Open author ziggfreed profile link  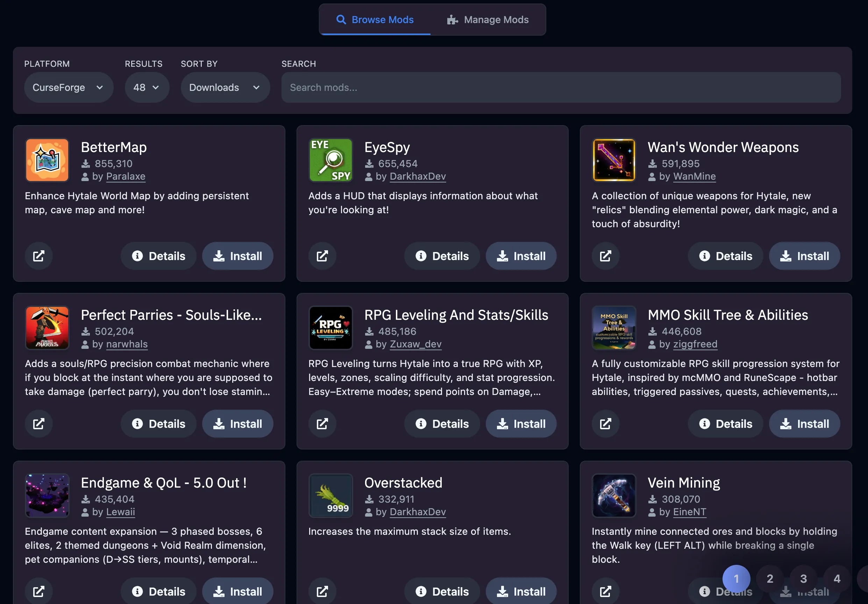[695, 344]
